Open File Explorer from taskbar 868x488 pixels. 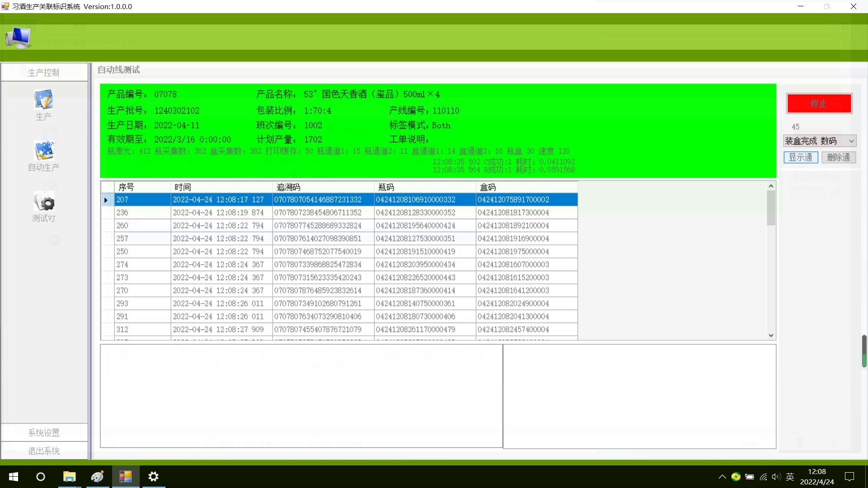click(69, 477)
